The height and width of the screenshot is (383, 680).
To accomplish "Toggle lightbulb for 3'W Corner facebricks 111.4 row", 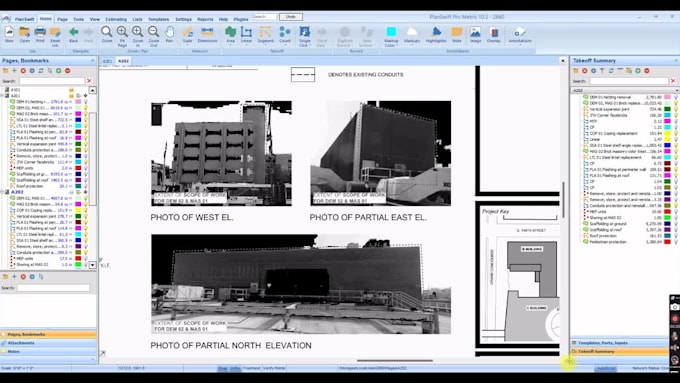I will 86,162.
